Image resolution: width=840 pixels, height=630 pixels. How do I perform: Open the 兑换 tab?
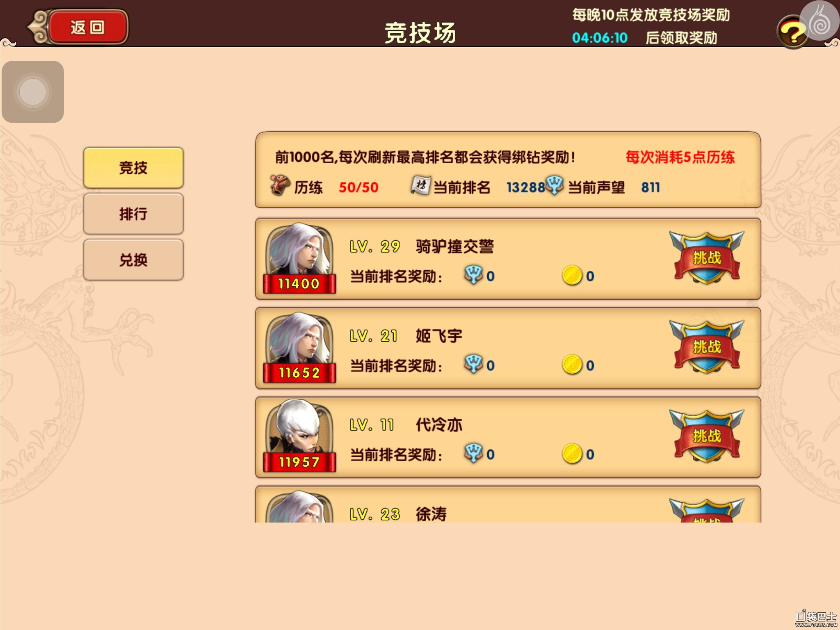[x=133, y=260]
